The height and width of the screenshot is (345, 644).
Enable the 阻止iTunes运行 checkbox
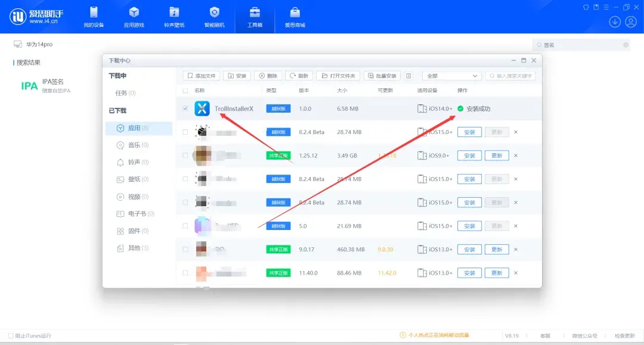pyautogui.click(x=11, y=335)
